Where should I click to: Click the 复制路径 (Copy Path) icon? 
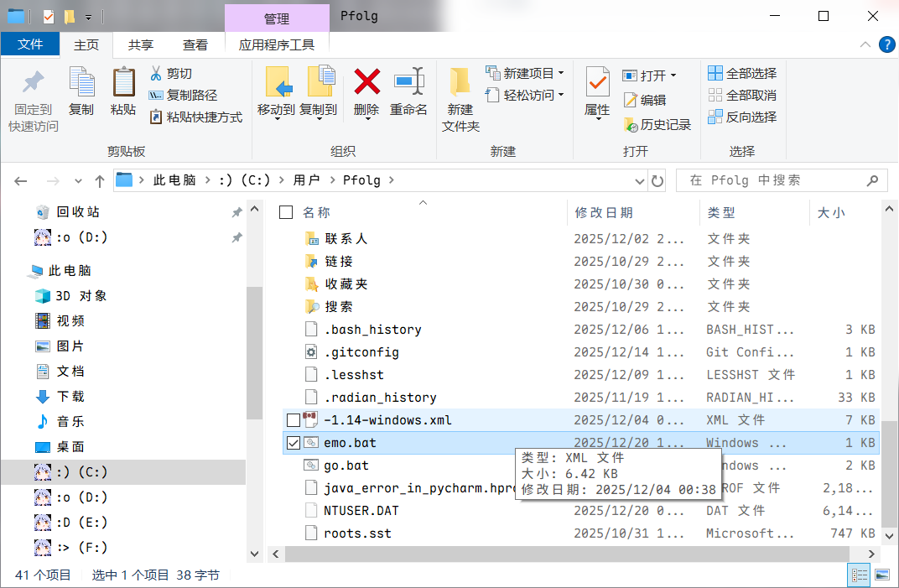coord(156,94)
